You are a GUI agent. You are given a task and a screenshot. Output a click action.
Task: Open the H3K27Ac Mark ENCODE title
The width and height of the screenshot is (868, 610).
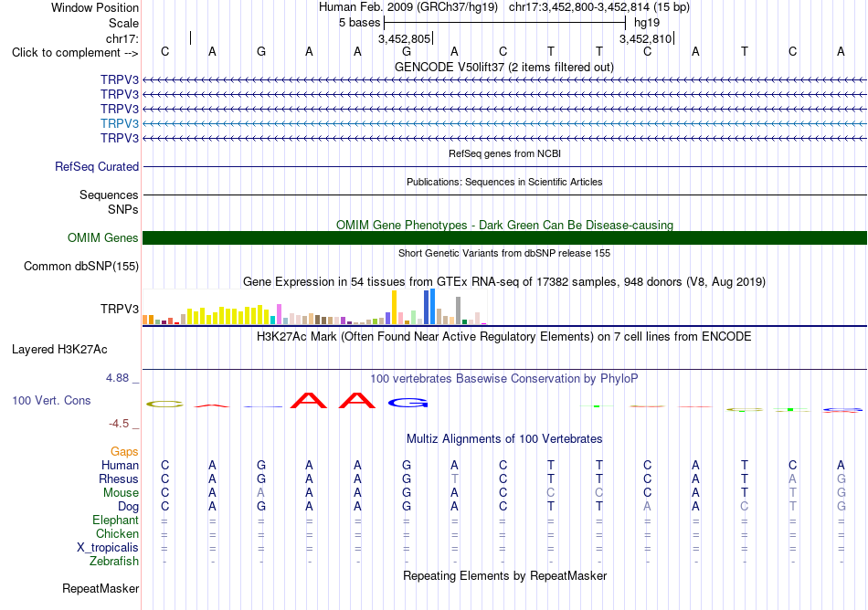[x=504, y=336]
